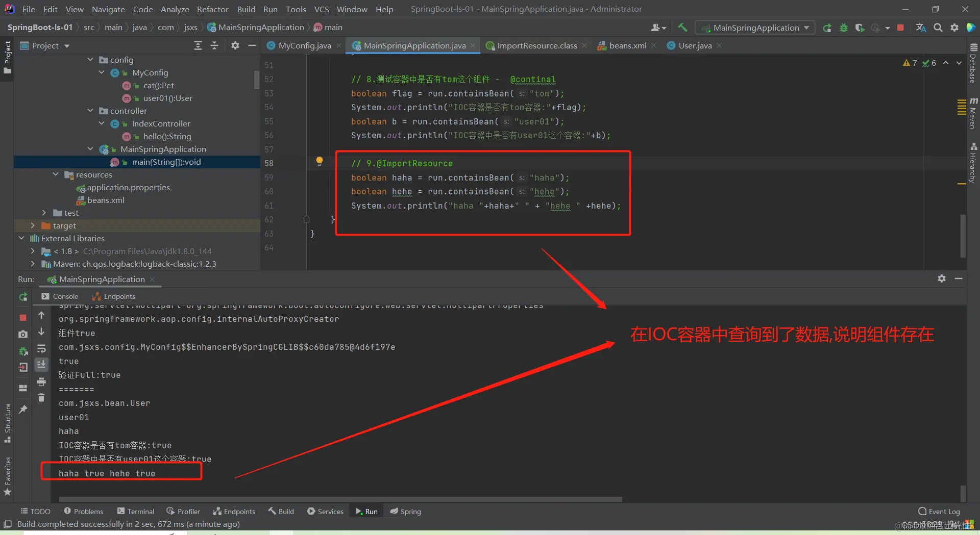The width and height of the screenshot is (980, 535).
Task: Switch to the User.java editor tab
Action: pos(695,45)
